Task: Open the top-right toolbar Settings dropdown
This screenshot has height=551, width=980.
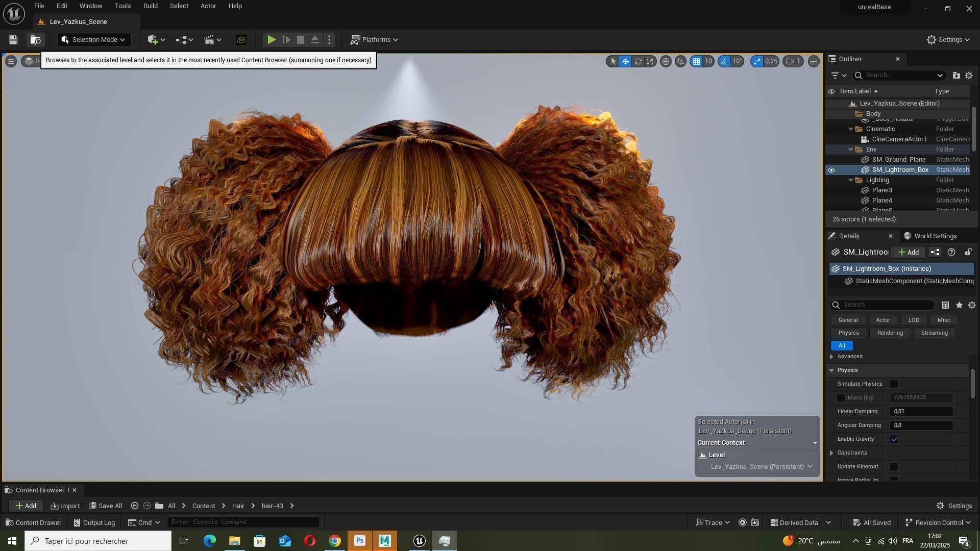Action: [x=948, y=40]
